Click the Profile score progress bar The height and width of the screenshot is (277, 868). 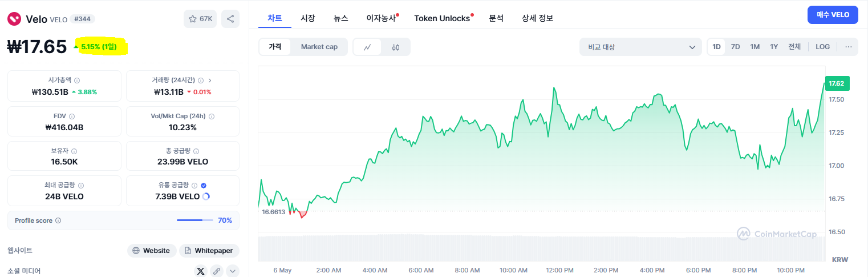[x=195, y=220]
